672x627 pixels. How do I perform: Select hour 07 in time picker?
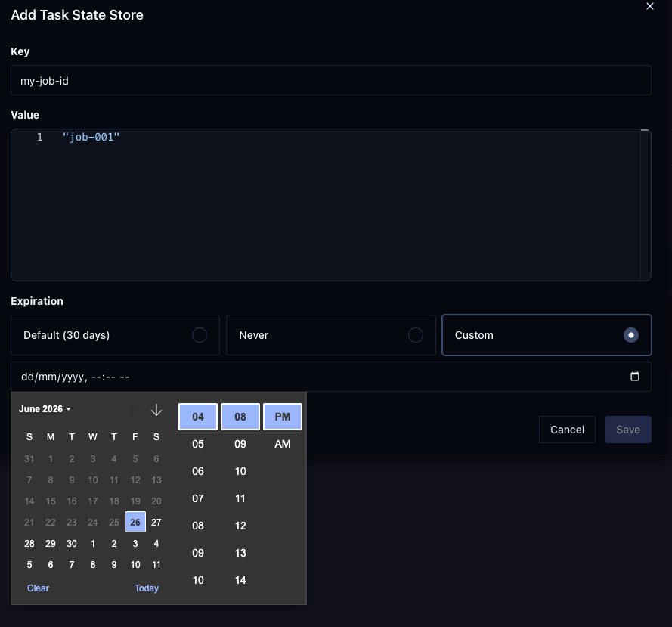click(x=198, y=498)
